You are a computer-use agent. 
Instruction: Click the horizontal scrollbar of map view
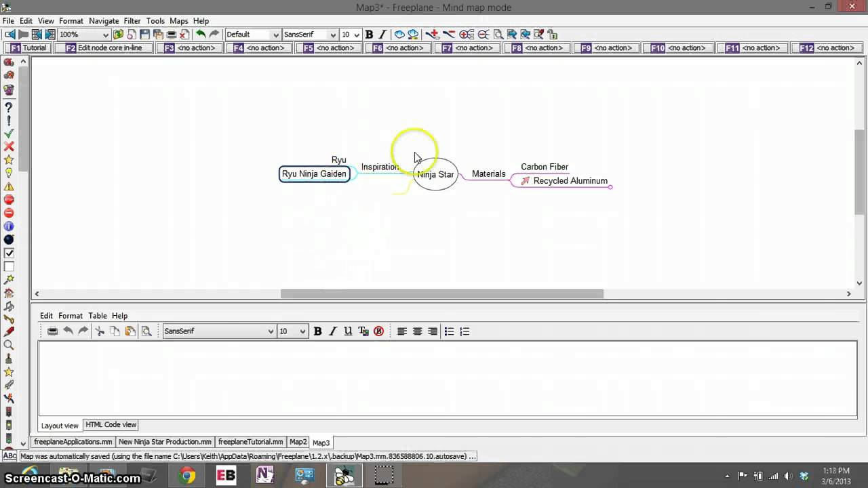441,293
